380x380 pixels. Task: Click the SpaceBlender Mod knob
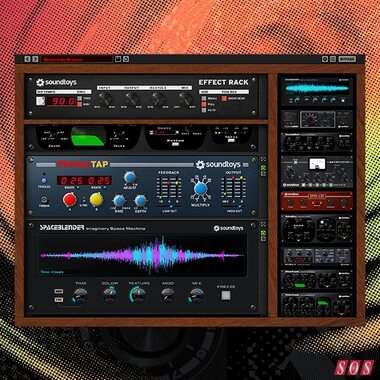coord(168,295)
